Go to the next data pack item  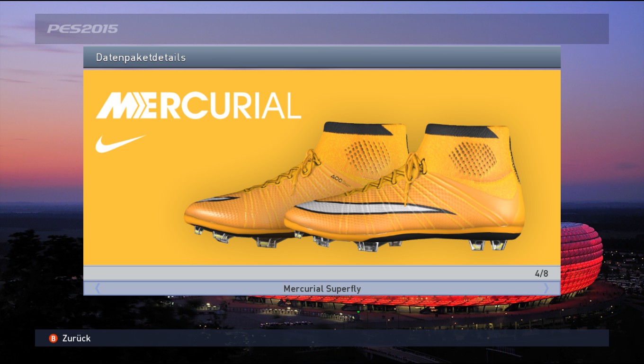pos(546,288)
